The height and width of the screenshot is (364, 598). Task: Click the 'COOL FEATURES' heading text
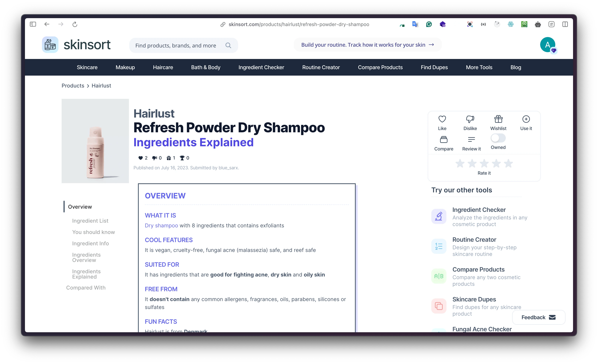point(169,240)
